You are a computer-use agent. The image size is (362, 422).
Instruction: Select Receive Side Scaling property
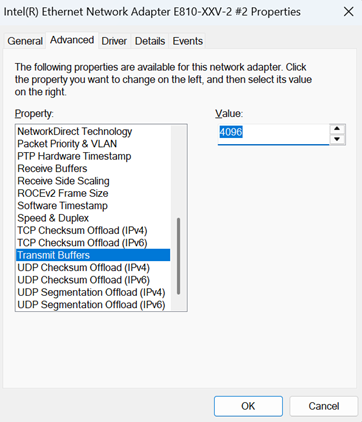[x=93, y=181]
